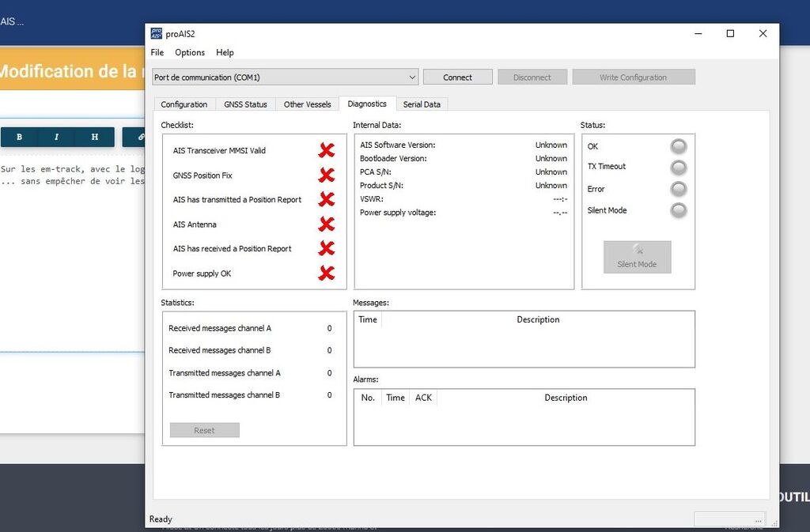Toggle italic in the background editor toolbar
The image size is (810, 532).
56,137
